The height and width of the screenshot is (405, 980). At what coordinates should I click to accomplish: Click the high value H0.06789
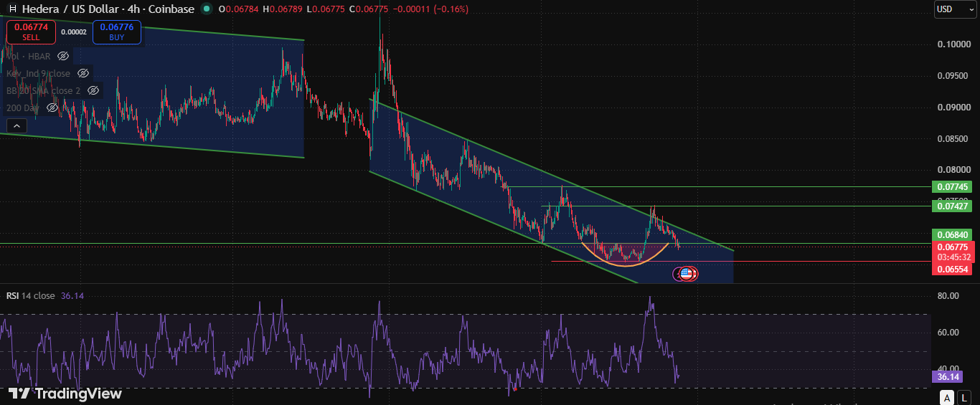(x=283, y=9)
